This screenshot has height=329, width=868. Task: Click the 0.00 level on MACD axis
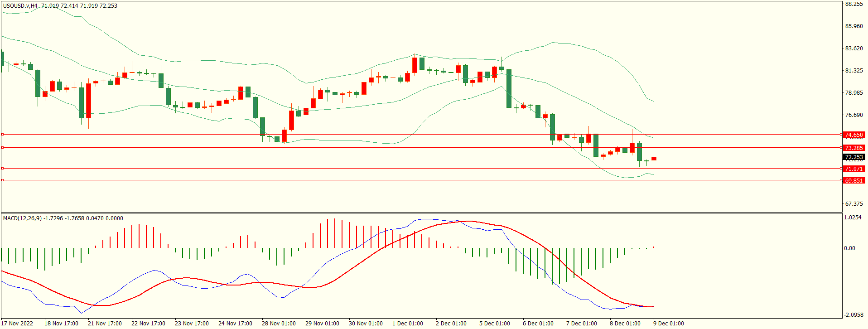click(849, 248)
